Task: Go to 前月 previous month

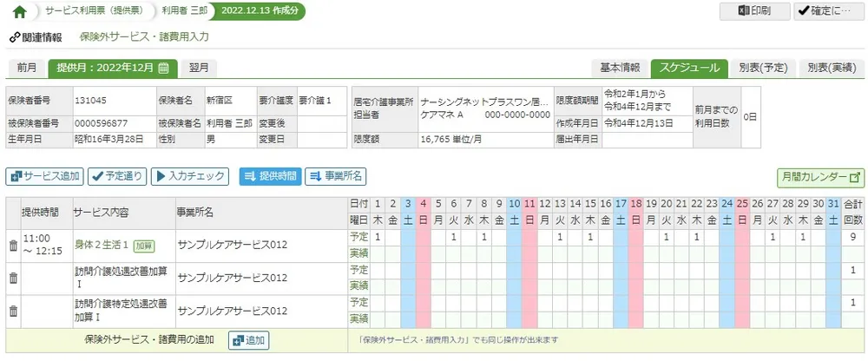Action: tap(27, 68)
